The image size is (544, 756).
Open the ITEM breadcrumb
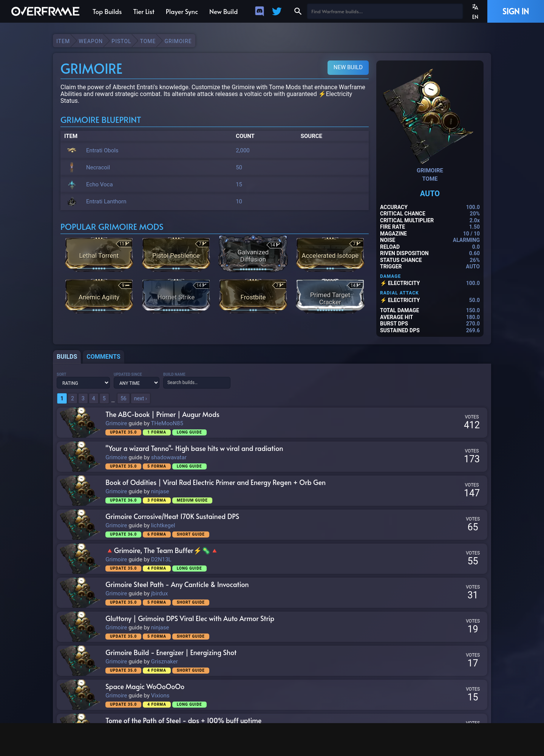click(x=63, y=41)
